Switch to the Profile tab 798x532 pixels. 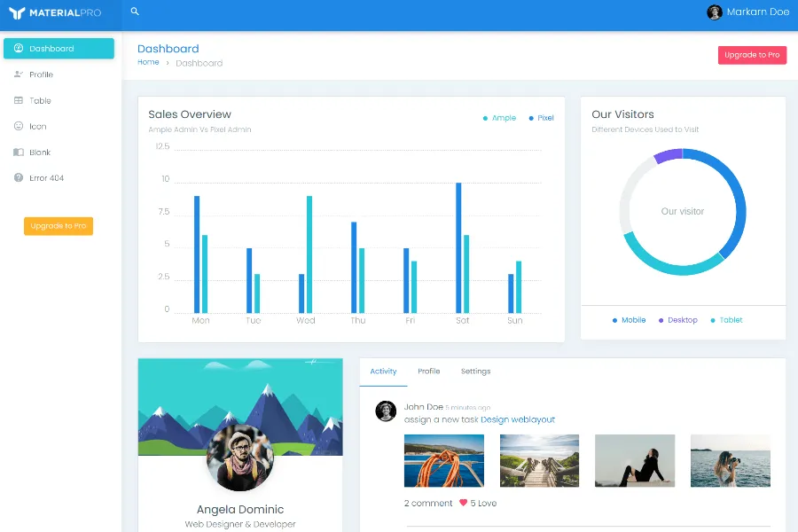coord(428,372)
